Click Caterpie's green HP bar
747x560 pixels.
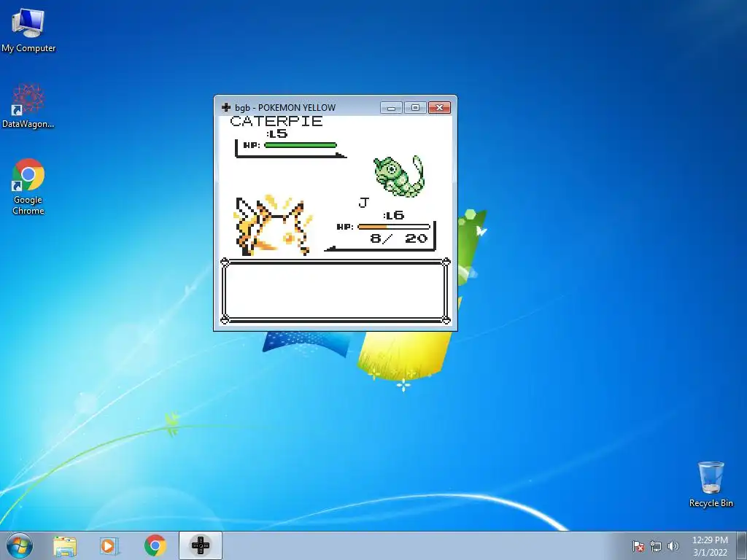(x=301, y=145)
